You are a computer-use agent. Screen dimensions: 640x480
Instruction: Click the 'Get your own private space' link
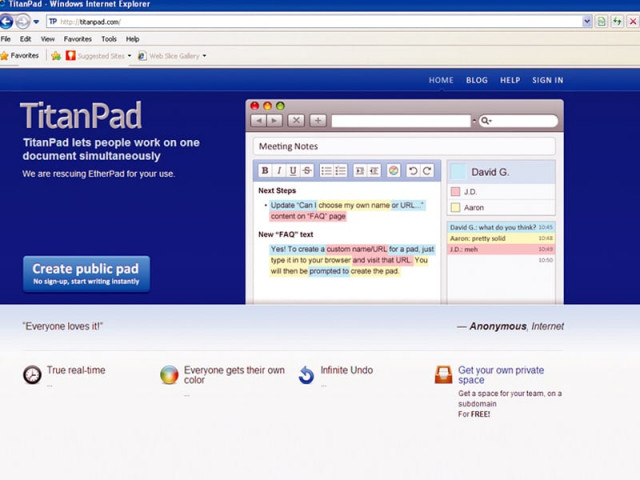point(501,375)
